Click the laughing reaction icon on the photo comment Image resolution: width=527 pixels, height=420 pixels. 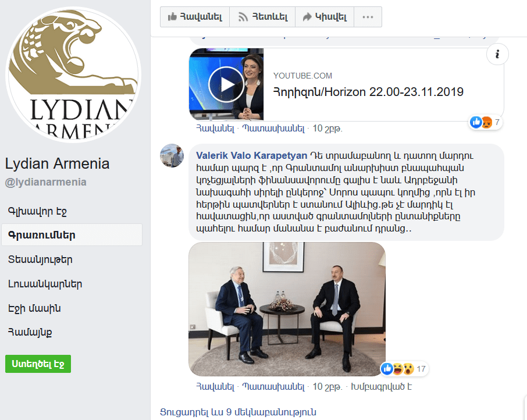click(x=398, y=369)
